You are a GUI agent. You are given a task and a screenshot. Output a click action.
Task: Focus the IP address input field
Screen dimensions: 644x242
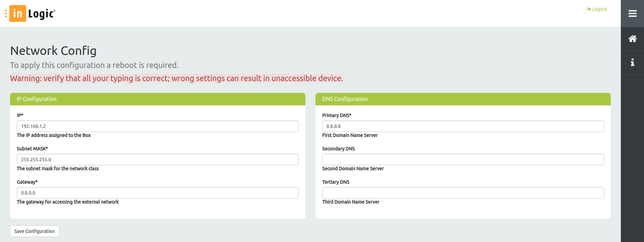pos(157,126)
